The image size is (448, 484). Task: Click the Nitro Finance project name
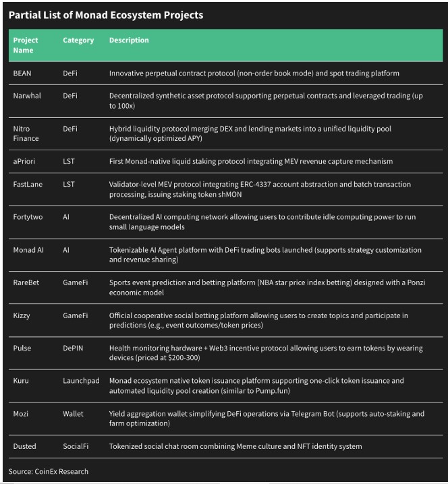point(26,133)
